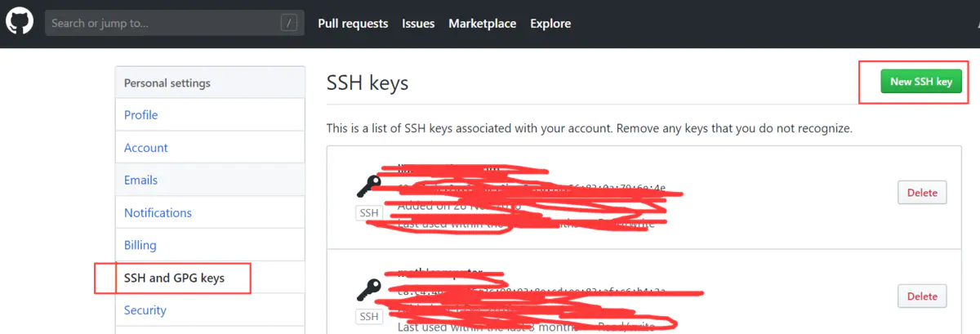
Task: Open Billing in the sidebar
Action: click(210, 245)
